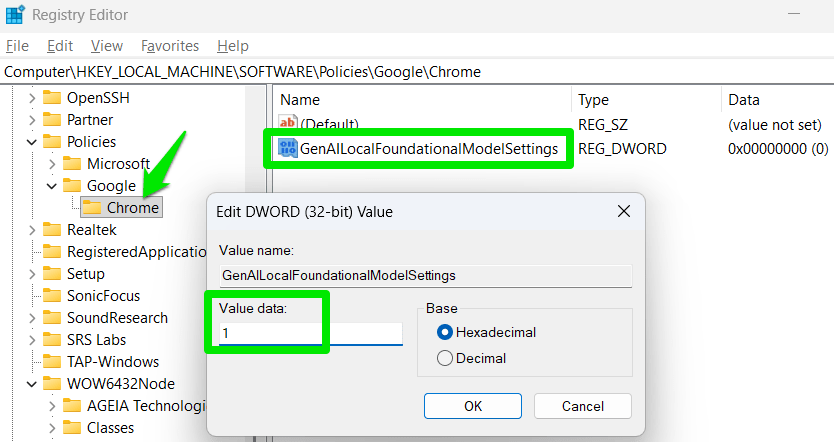Cancel the Edit DWORD dialog
The image size is (834, 442).
[x=582, y=405]
